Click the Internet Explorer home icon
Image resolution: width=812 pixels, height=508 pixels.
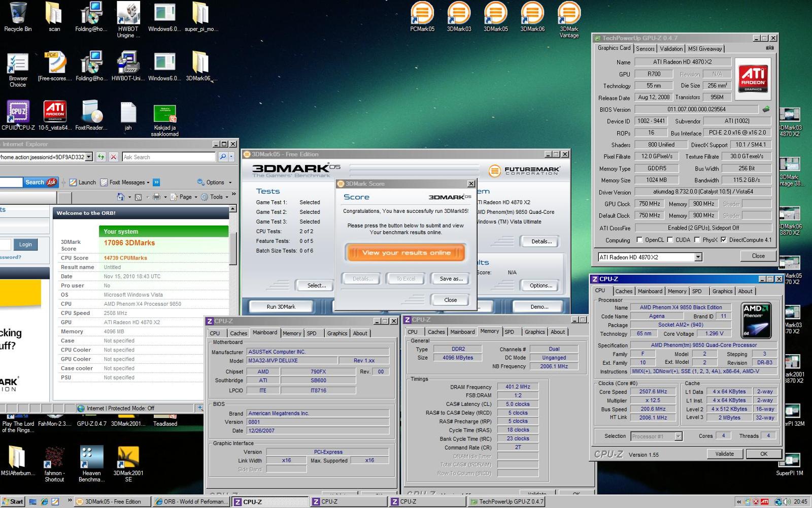[120, 197]
